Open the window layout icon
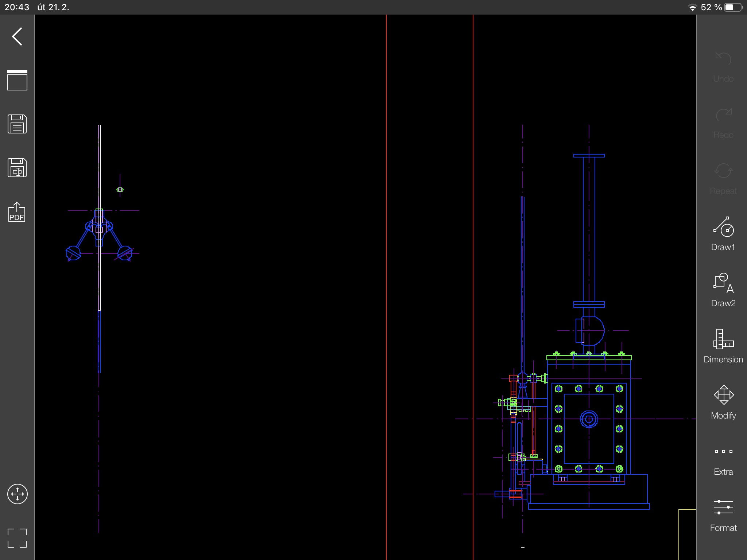The width and height of the screenshot is (747, 560). [x=17, y=80]
